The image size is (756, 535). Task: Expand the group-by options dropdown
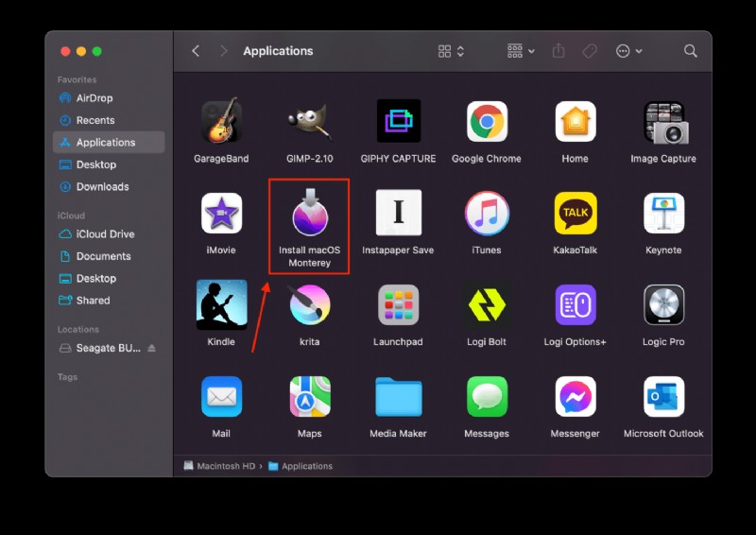point(521,51)
